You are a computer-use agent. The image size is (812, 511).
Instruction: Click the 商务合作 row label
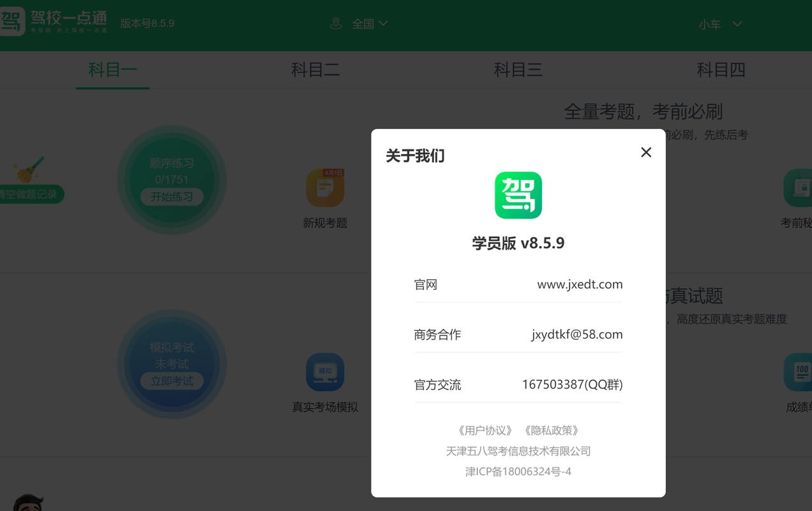tap(437, 335)
